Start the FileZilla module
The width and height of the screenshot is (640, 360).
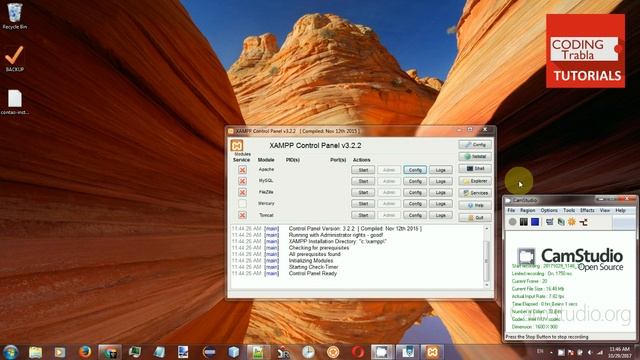(363, 192)
